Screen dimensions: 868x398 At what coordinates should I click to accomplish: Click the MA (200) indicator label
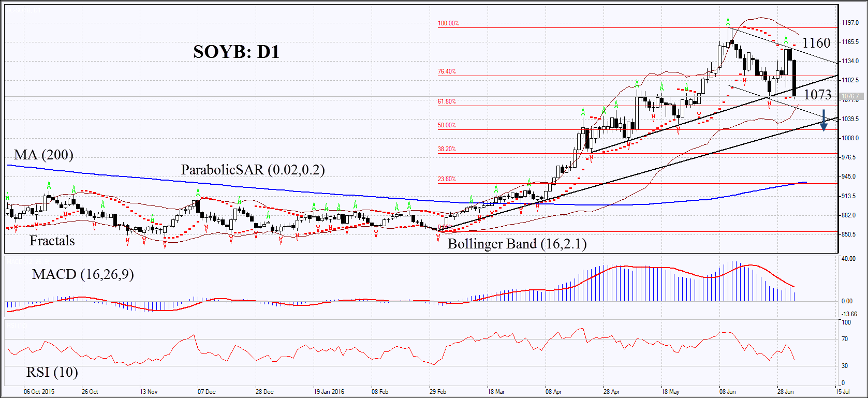pos(43,155)
